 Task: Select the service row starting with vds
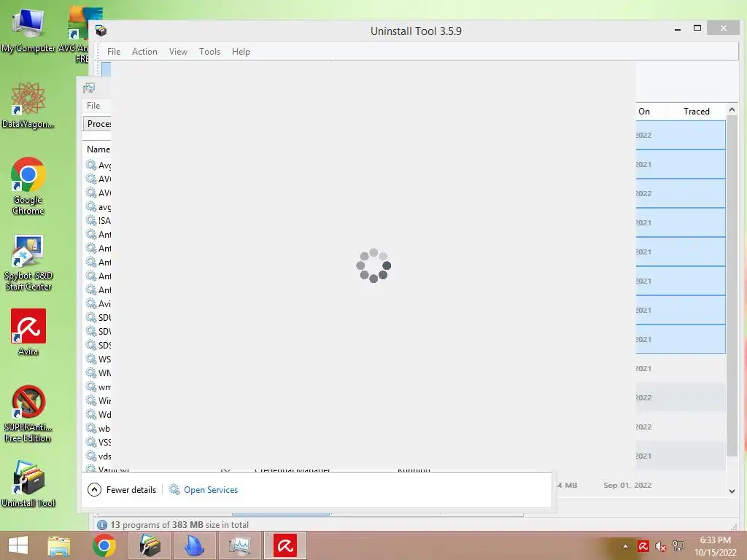point(98,456)
